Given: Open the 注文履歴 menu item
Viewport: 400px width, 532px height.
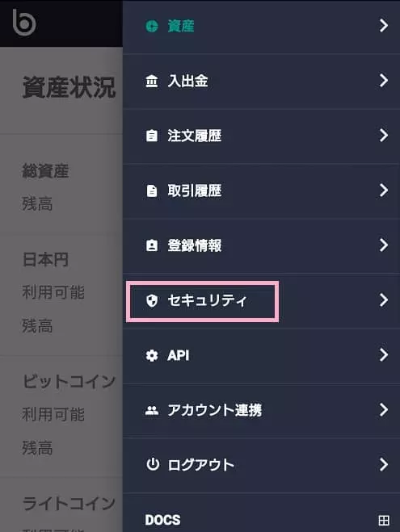Looking at the screenshot, I should (x=261, y=136).
